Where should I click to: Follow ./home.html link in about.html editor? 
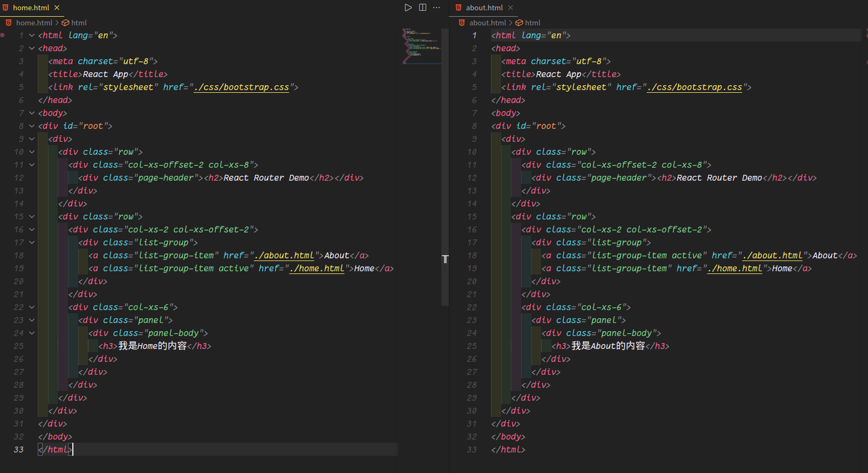[x=735, y=269]
